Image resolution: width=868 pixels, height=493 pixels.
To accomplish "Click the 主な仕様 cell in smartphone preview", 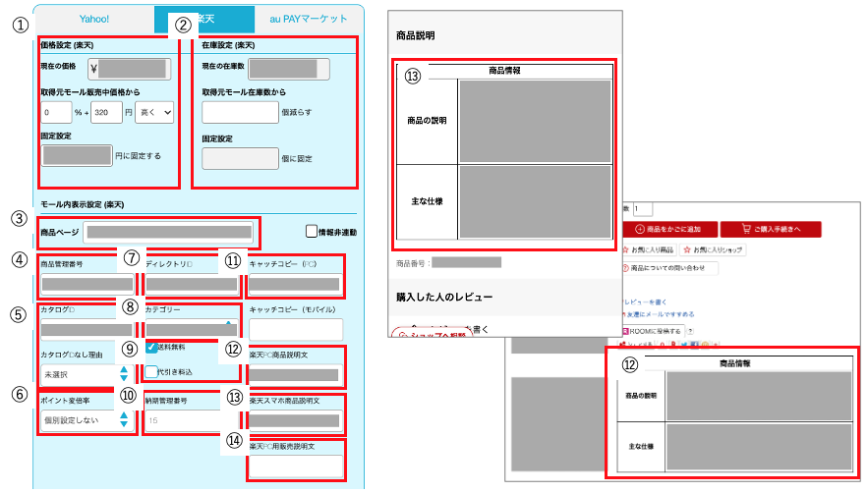I will click(x=427, y=201).
